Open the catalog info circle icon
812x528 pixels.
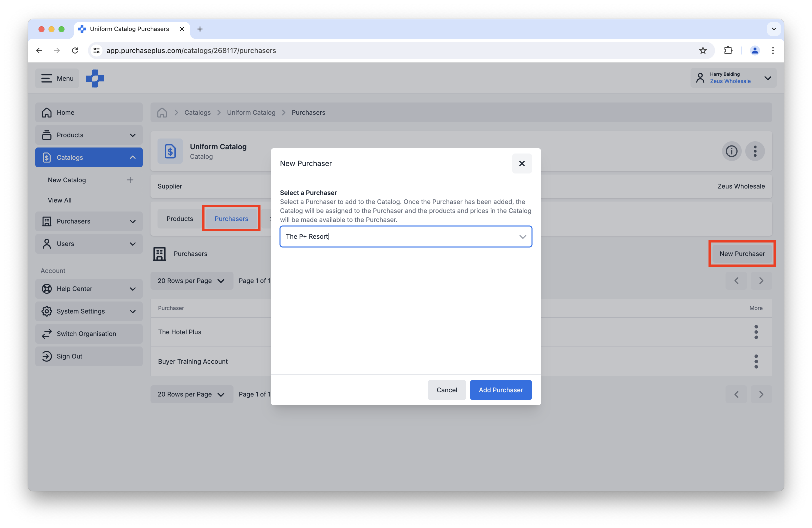point(731,151)
